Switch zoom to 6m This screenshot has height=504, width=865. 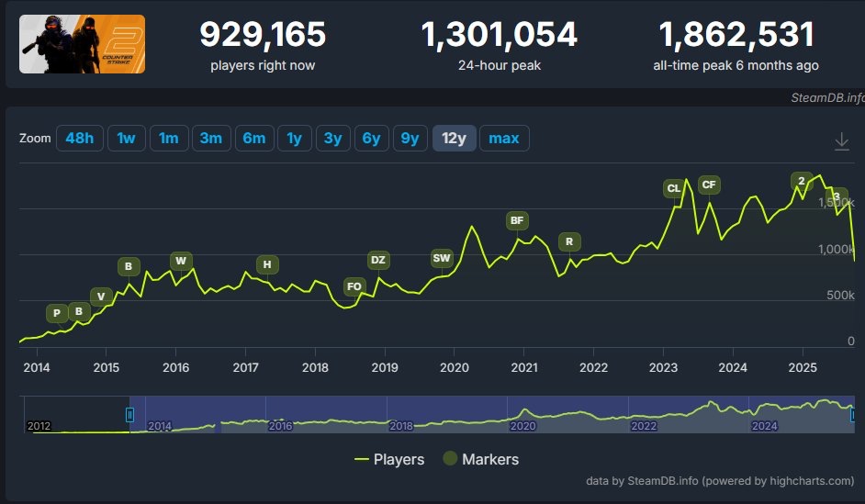[x=254, y=138]
